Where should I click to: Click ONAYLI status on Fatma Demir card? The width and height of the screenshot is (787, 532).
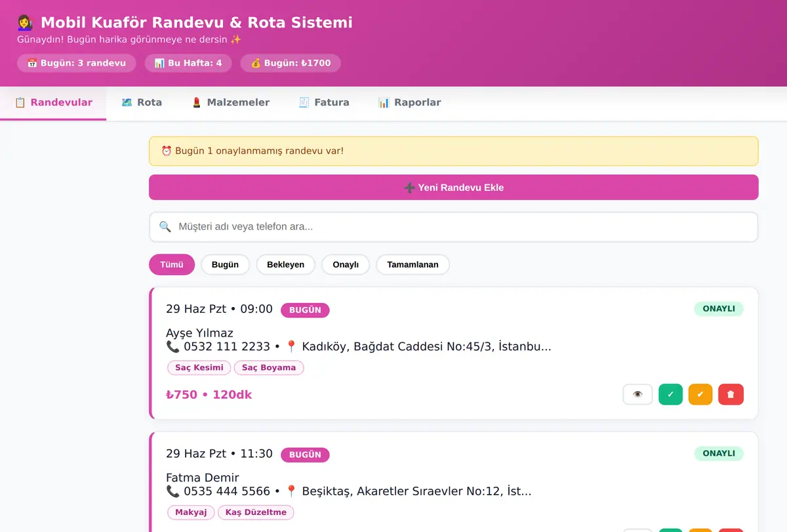point(719,453)
